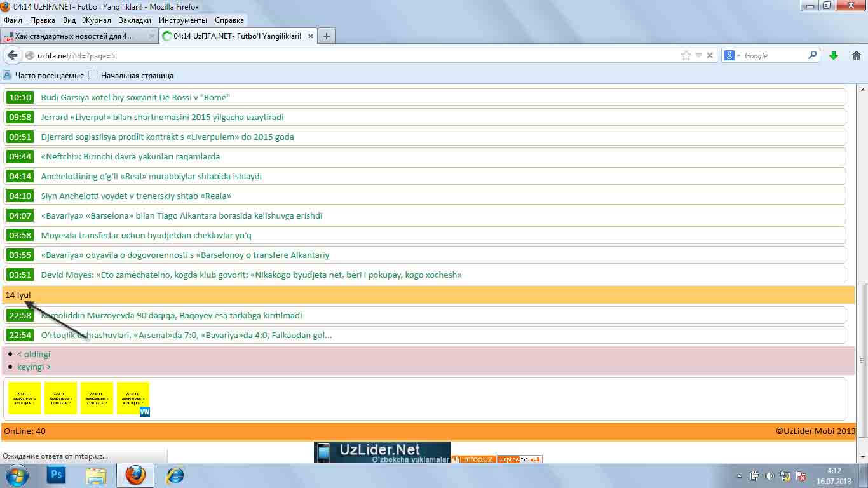Open Jerrard «Liverpul» bilan shartnomasini news link

pyautogui.click(x=162, y=117)
